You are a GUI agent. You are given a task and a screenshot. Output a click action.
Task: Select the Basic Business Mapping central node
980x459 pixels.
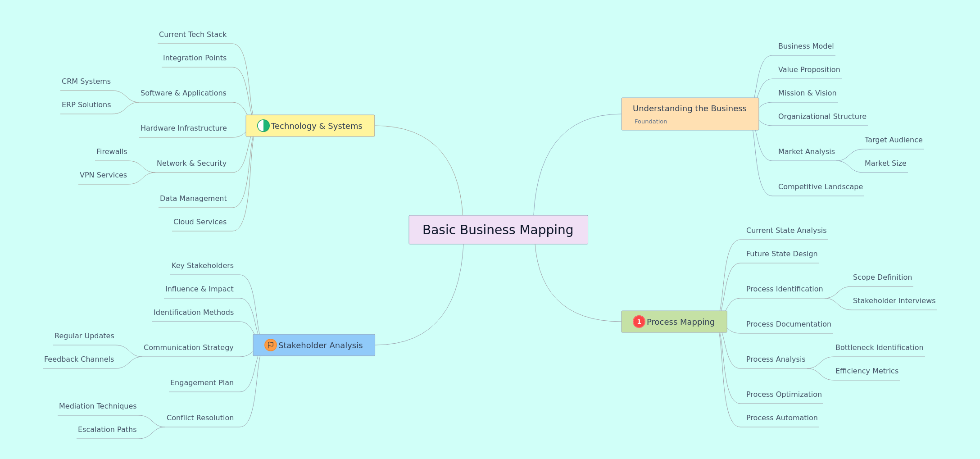[x=498, y=230]
